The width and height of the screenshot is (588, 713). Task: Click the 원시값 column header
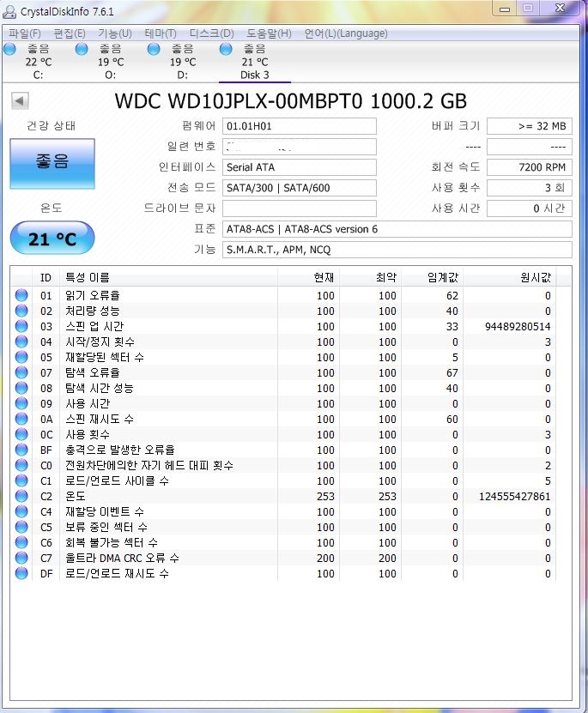(509, 277)
